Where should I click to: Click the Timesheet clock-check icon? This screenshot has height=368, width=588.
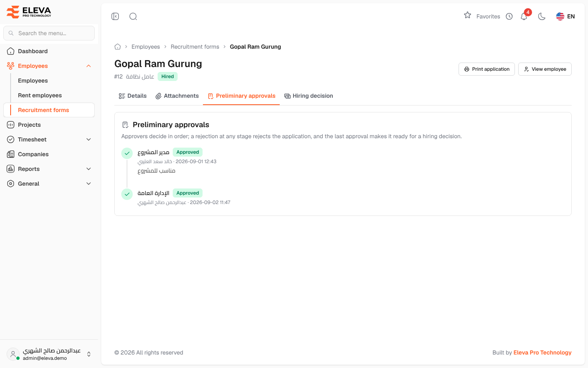pos(11,139)
